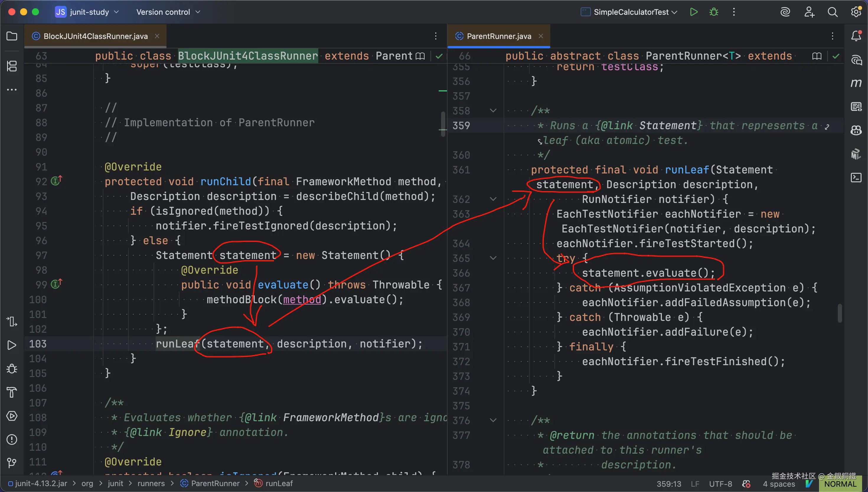Screen dimensions: 868x492
Task: Collapse the try block at line 365
Action: (493, 258)
